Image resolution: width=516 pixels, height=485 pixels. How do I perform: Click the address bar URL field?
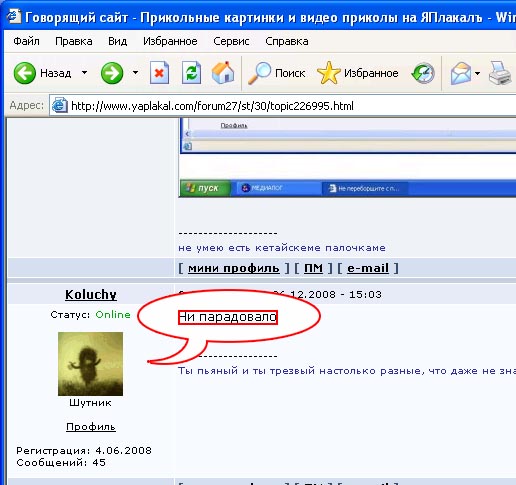coord(283,106)
